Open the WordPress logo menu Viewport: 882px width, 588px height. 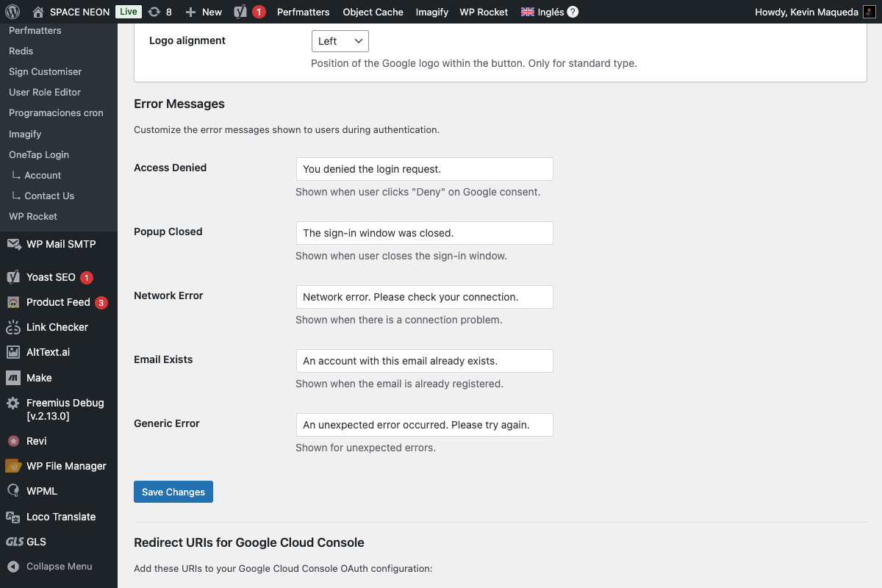click(x=11, y=12)
